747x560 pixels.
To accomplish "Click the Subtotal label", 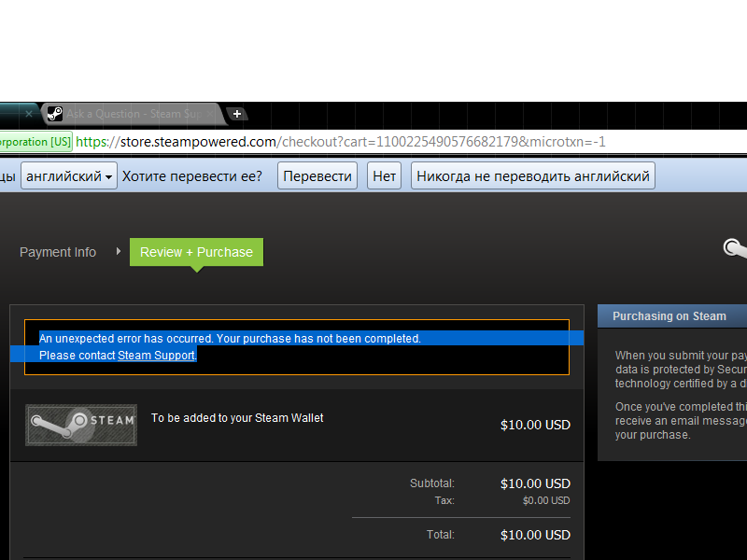I will pyautogui.click(x=432, y=483).
